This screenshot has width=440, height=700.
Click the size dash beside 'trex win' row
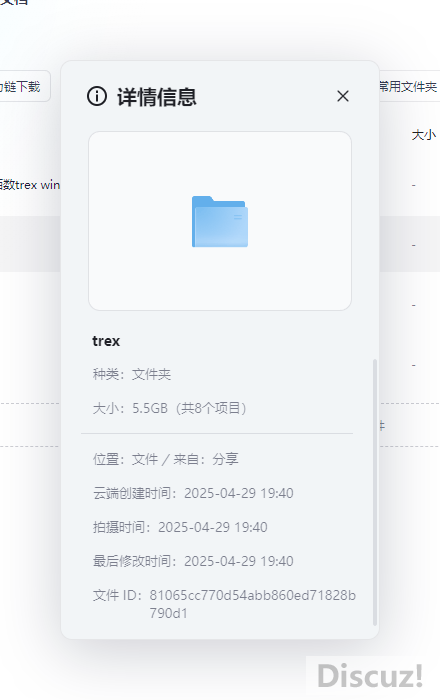click(x=414, y=185)
